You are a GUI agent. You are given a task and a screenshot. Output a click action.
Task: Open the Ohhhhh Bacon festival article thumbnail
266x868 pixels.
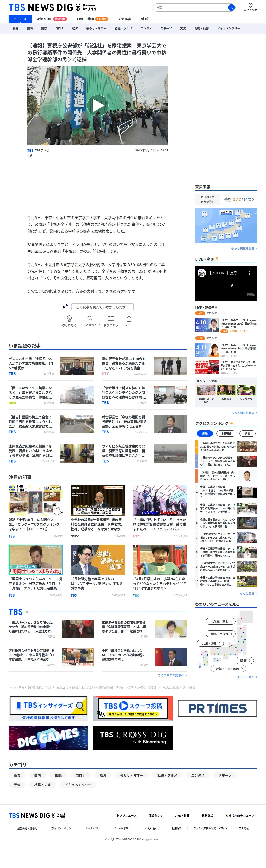pos(160,500)
